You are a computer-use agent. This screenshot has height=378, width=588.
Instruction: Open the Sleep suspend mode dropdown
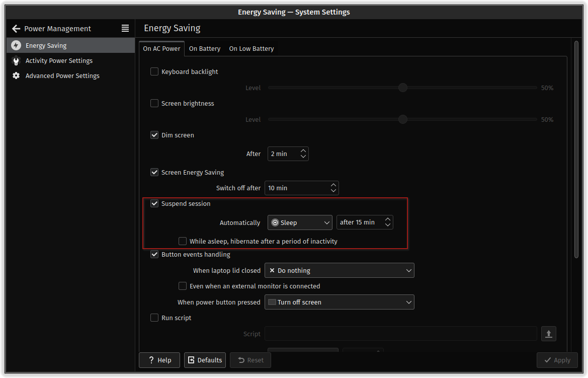(x=300, y=222)
